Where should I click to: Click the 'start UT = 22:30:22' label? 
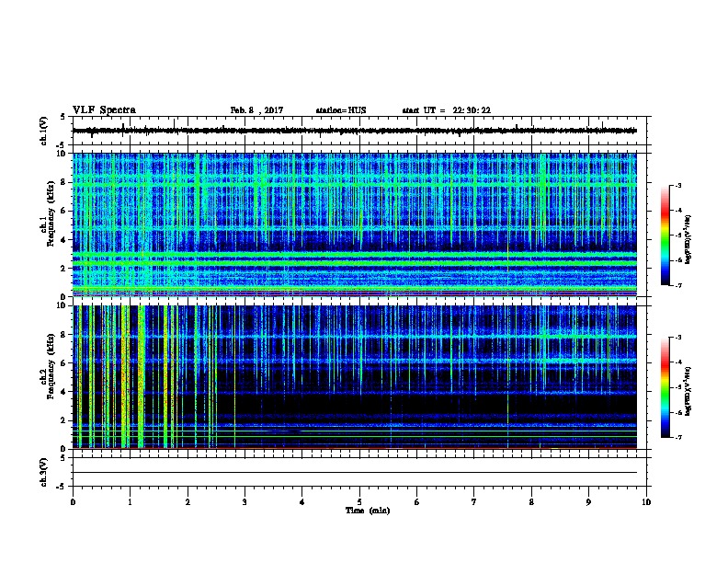[x=446, y=110]
